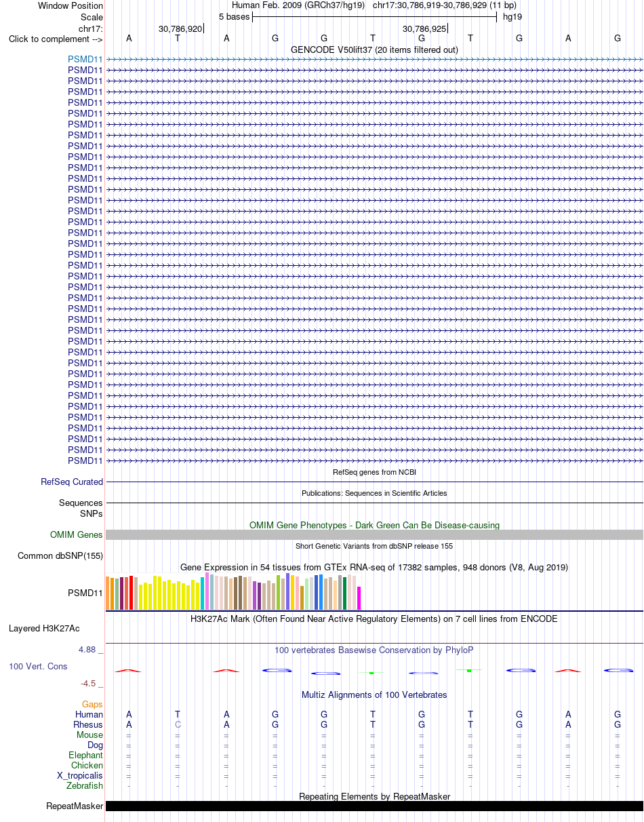Click the Scale label
644x822 pixels.
[91, 17]
